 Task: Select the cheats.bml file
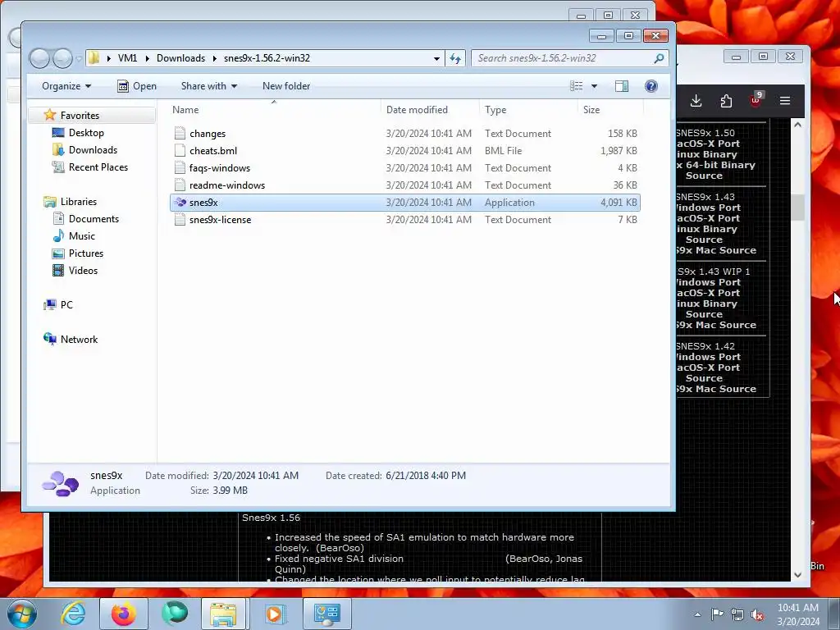click(x=212, y=151)
